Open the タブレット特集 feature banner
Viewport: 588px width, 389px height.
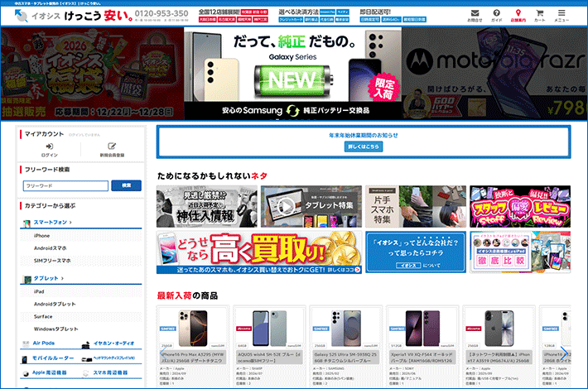coord(311,206)
